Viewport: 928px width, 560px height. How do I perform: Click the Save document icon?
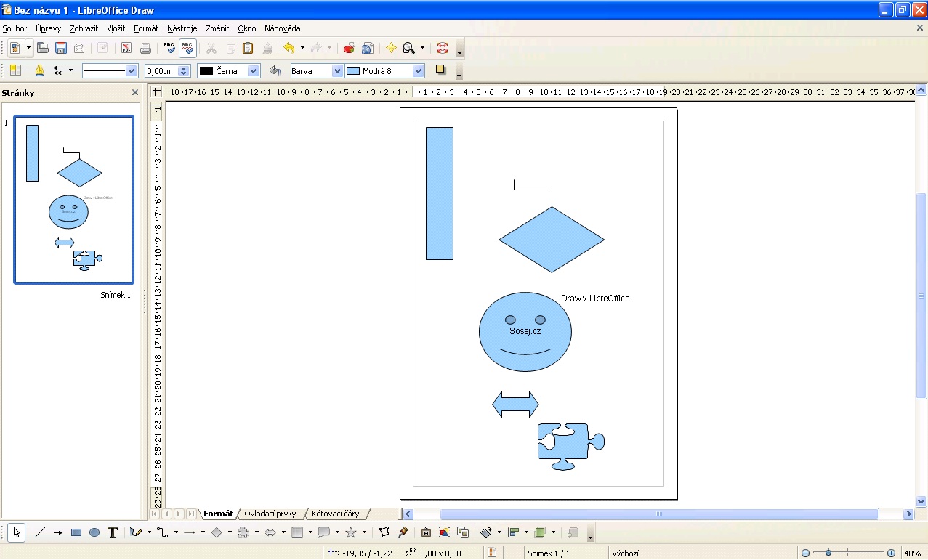click(61, 49)
